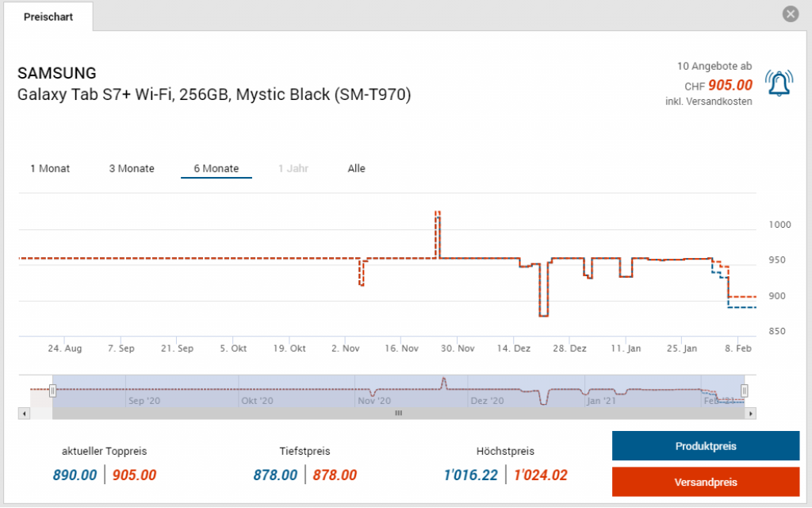Switch the chart to 3 Monate

[132, 168]
